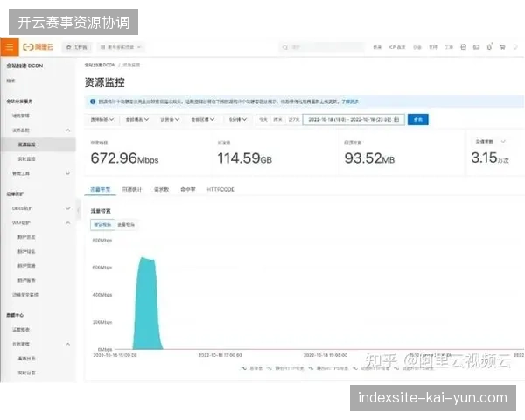Screen dimensions: 525x420
Task: Switch to the HTTPCODE tab
Action: 220,189
